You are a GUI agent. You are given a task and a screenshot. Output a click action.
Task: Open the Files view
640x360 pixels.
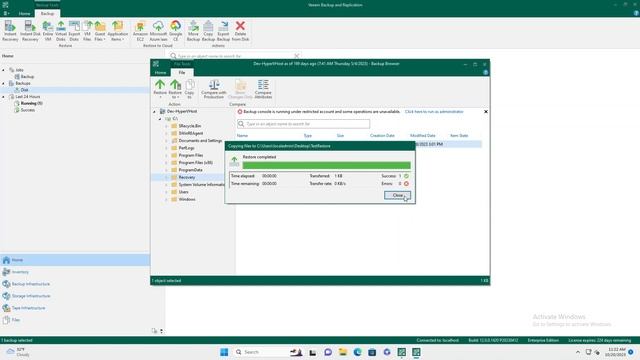[x=75, y=320]
